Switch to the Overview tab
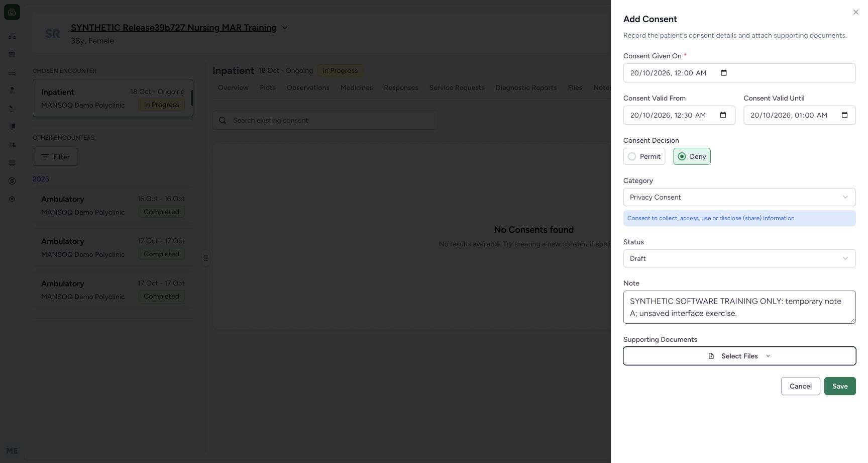 pos(233,87)
